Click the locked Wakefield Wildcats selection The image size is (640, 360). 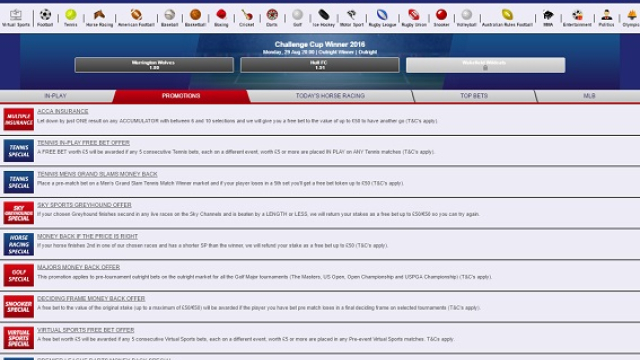[486, 65]
